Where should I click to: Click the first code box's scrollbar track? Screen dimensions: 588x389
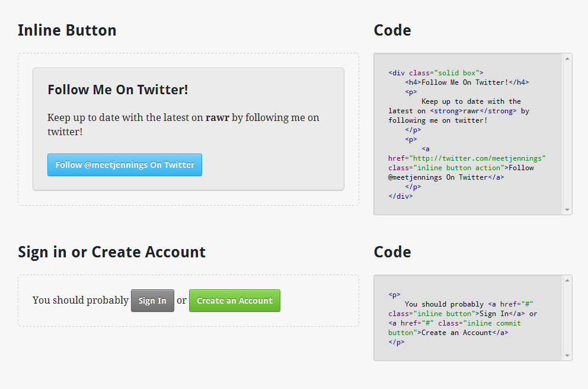pos(567,134)
